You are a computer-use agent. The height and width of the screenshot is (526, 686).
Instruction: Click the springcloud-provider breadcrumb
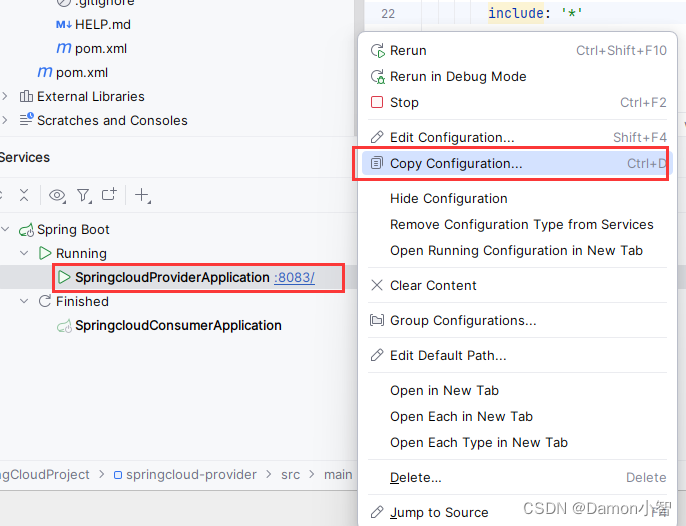191,475
